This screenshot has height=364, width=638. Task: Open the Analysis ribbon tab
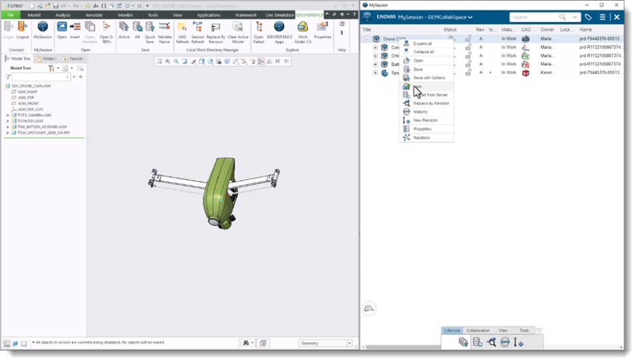[x=62, y=15]
